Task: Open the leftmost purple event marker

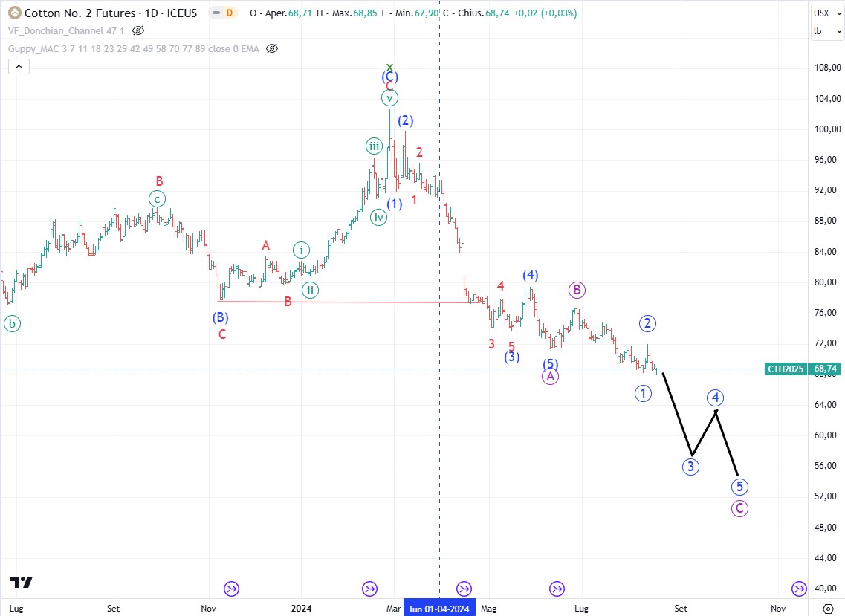Action: [x=232, y=589]
